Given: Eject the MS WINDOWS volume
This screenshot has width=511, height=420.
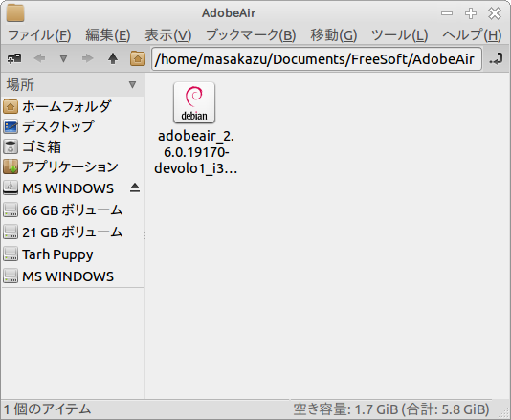Looking at the screenshot, I should (x=135, y=188).
